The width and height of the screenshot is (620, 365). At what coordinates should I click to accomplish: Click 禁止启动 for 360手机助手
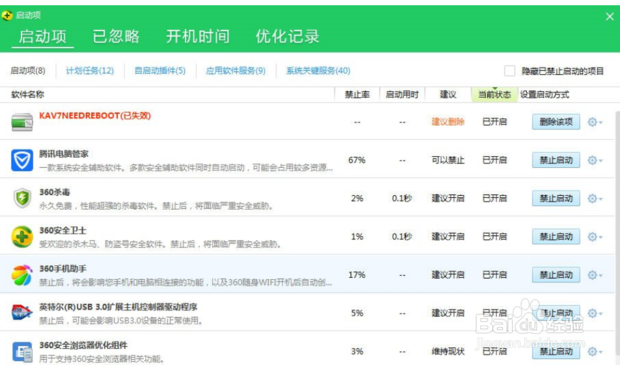[x=556, y=275]
